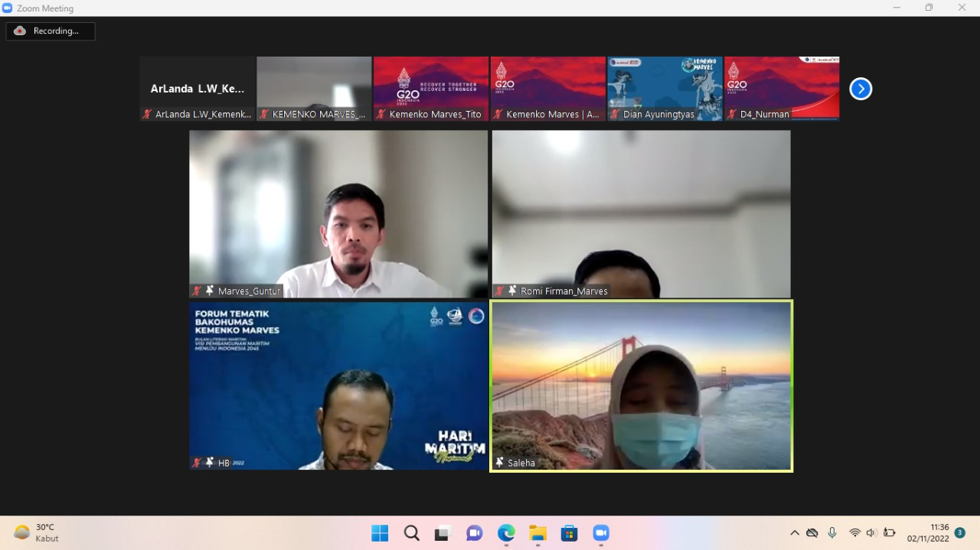Click pin icon next to Romi Firman_Marves

pyautogui.click(x=512, y=291)
